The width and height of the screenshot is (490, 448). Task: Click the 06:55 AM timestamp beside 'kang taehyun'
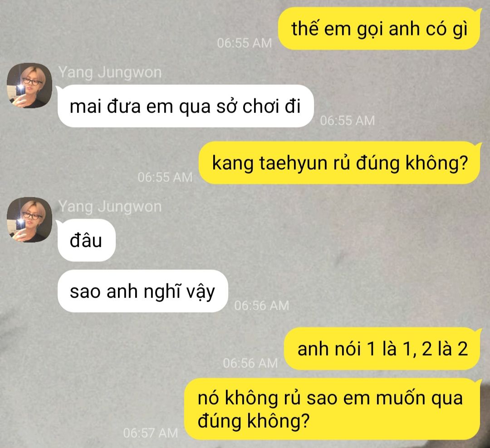point(165,177)
